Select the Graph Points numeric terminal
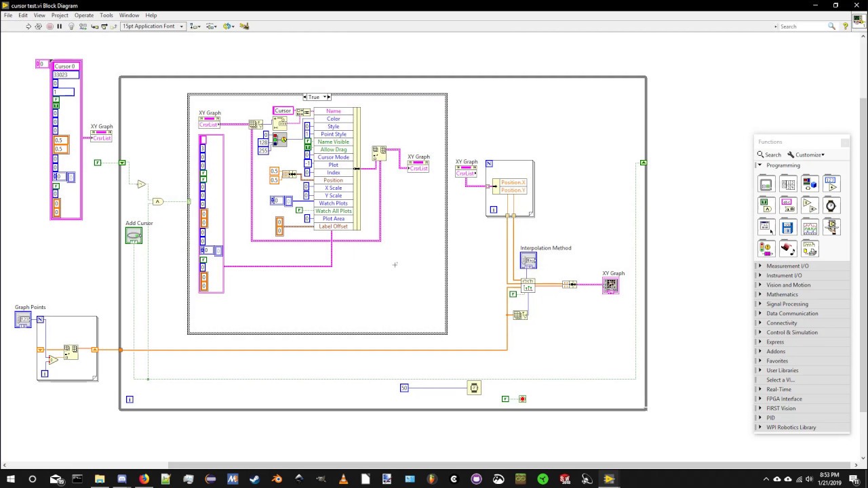The width and height of the screenshot is (868, 488). (x=23, y=319)
